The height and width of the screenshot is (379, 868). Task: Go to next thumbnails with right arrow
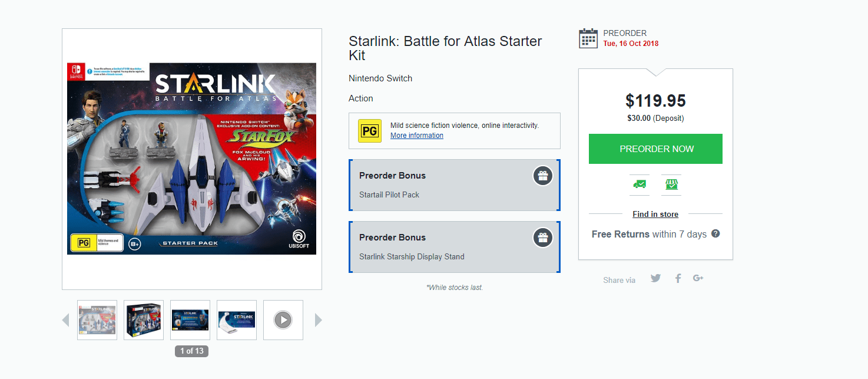pyautogui.click(x=319, y=320)
